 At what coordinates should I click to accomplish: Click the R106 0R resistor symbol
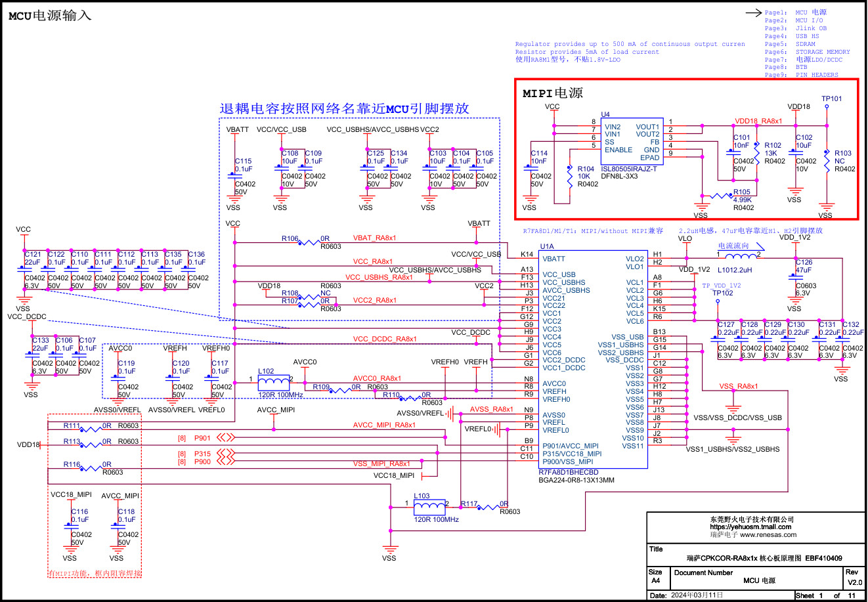coord(309,242)
